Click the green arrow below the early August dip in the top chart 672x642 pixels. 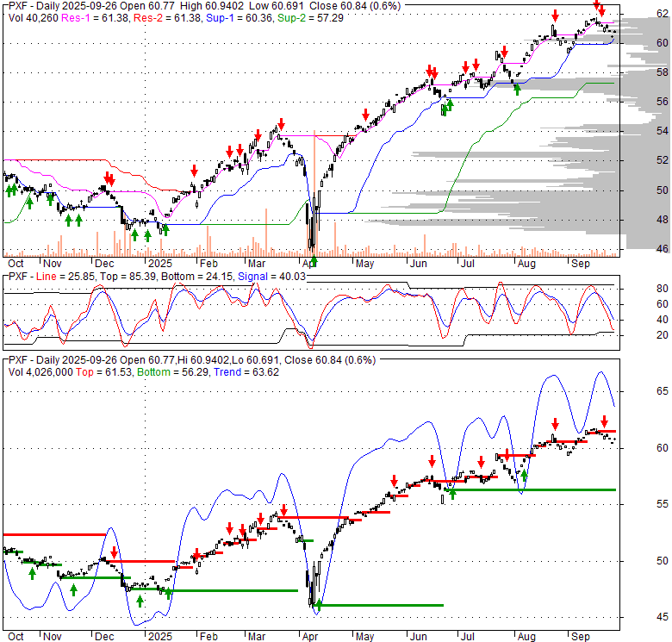(517, 90)
